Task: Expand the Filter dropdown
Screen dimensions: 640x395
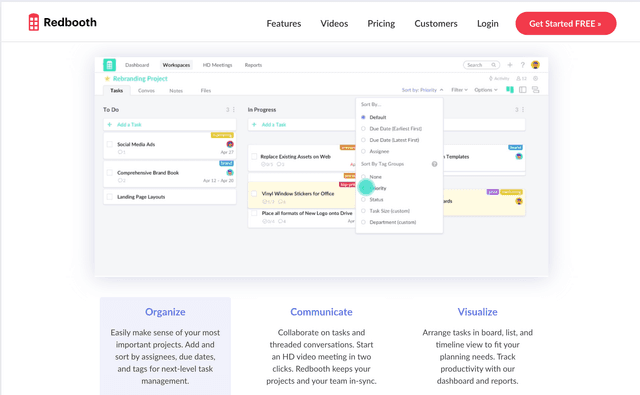Action: [459, 90]
